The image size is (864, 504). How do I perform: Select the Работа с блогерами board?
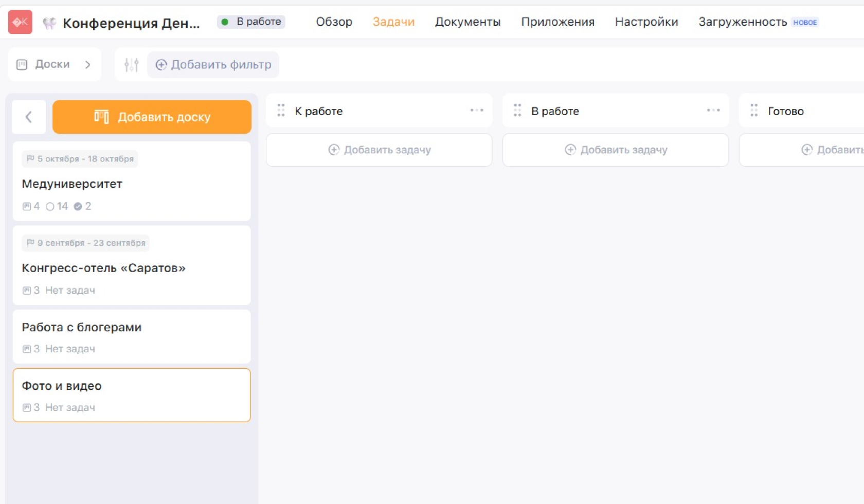(132, 336)
